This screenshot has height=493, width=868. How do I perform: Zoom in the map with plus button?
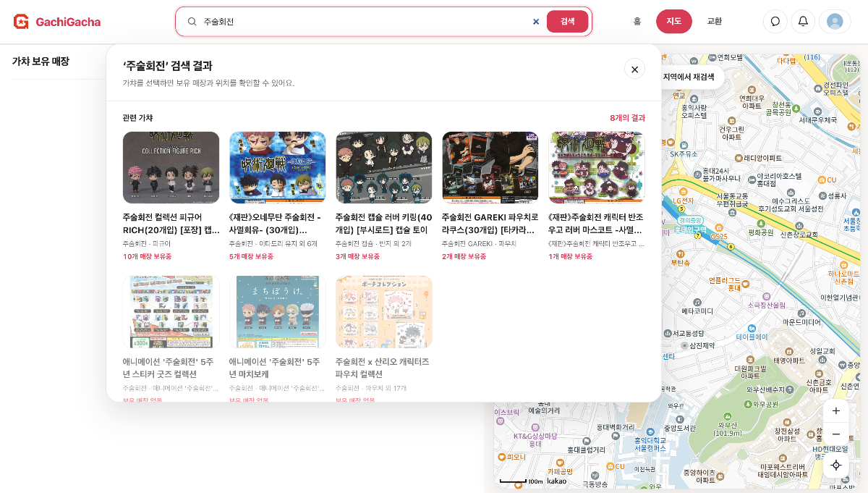coord(836,410)
